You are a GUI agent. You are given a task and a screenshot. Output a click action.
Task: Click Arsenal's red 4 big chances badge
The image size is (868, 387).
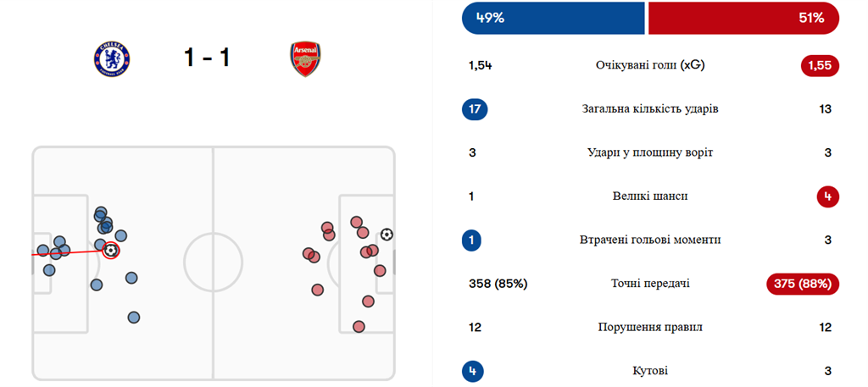pyautogui.click(x=826, y=196)
